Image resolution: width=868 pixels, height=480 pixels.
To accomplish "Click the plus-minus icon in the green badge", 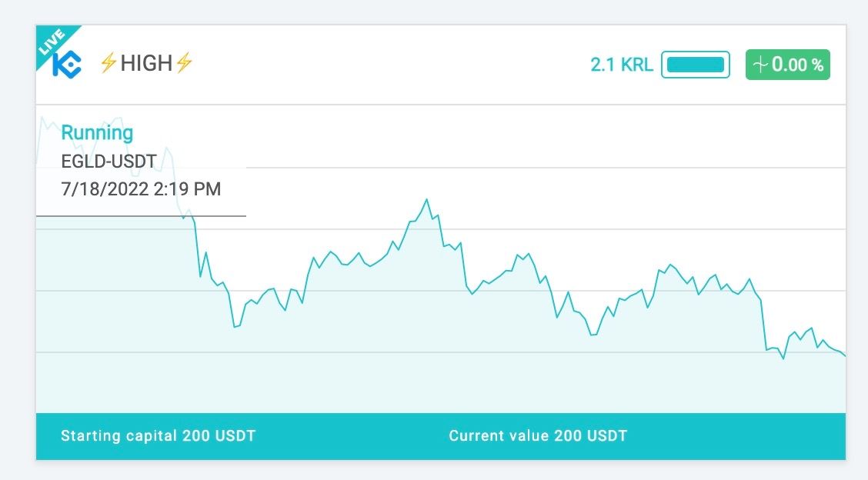I will click(x=760, y=65).
